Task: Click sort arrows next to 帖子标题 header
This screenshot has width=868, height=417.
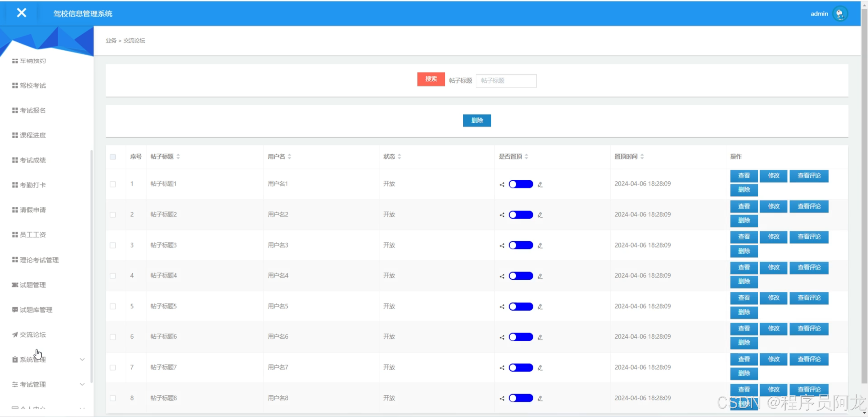Action: pyautogui.click(x=178, y=157)
